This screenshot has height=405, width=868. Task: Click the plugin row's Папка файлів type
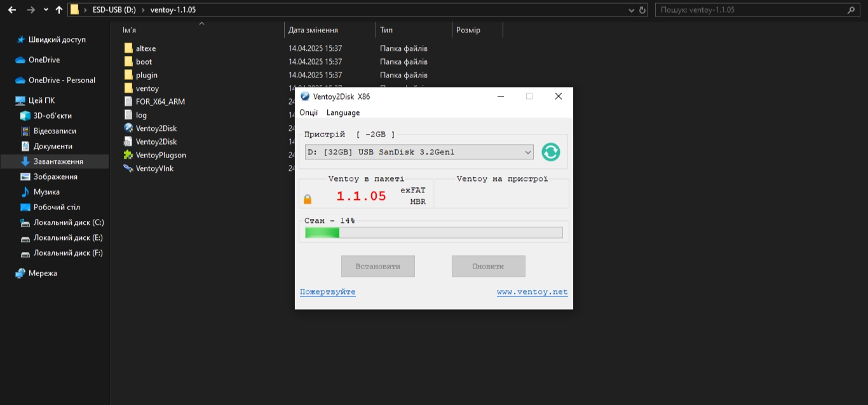(403, 75)
